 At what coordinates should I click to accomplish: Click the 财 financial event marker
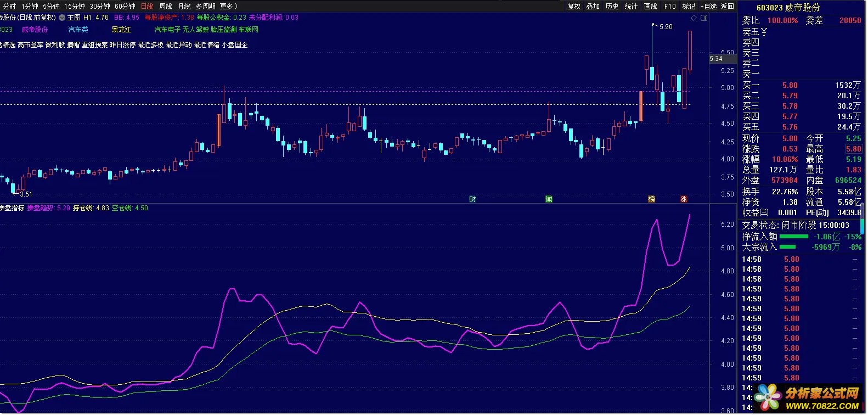pyautogui.click(x=472, y=199)
